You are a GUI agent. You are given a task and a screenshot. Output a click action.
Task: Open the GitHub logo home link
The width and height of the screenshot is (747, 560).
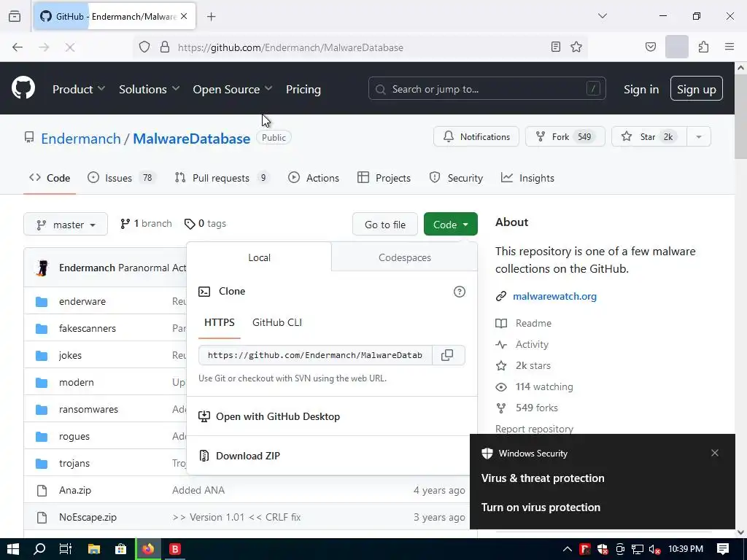pos(23,87)
